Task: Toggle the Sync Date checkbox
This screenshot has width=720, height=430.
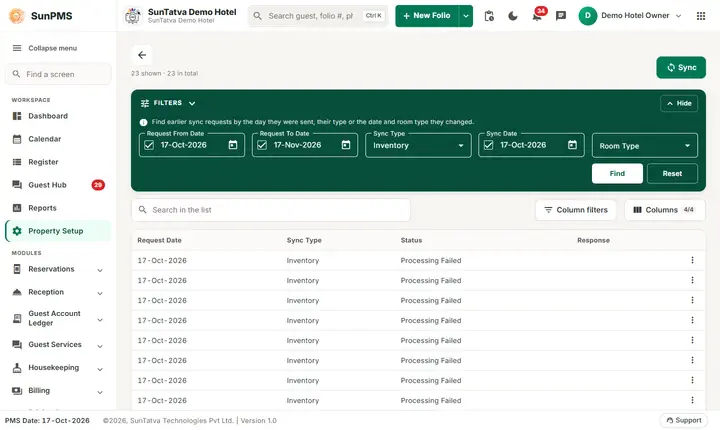Action: 489,145
